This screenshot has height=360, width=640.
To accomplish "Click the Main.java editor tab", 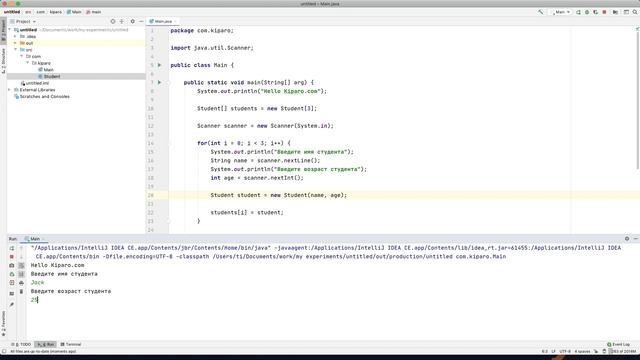I will (163, 21).
